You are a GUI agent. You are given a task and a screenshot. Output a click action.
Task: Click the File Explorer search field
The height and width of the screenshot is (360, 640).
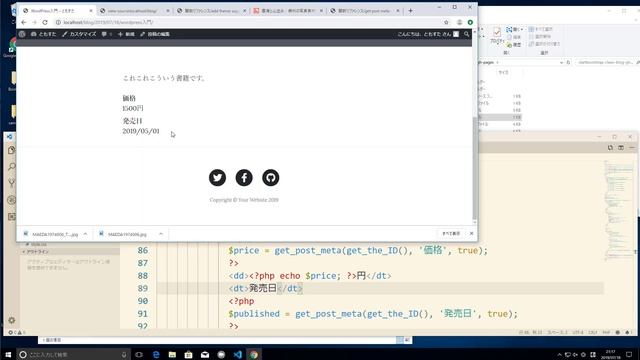(x=606, y=62)
